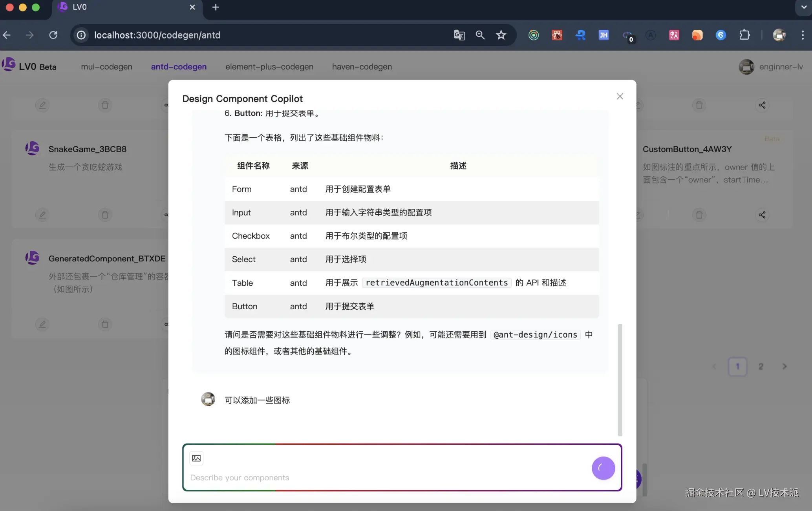Click the edit pencil icon on SnakeGame_3BCB8 card
This screenshot has width=812, height=511.
pos(42,215)
